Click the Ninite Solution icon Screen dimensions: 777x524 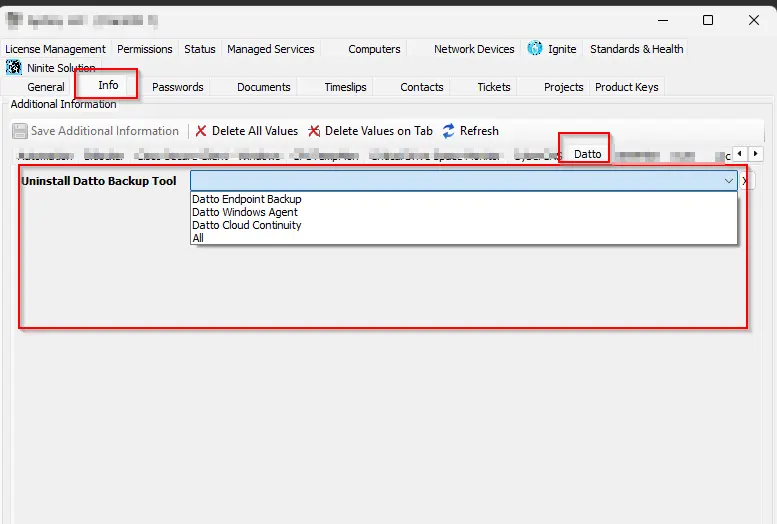[x=14, y=67]
